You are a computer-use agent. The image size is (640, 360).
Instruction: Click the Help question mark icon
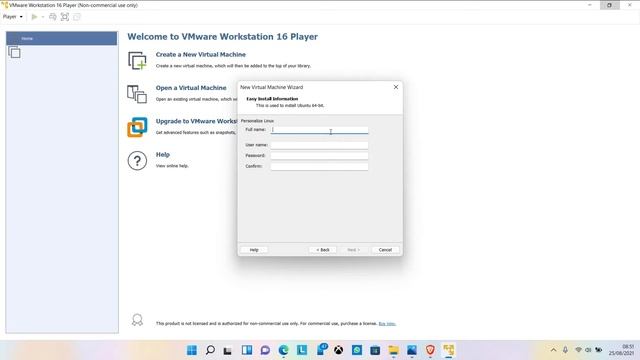coord(137,161)
